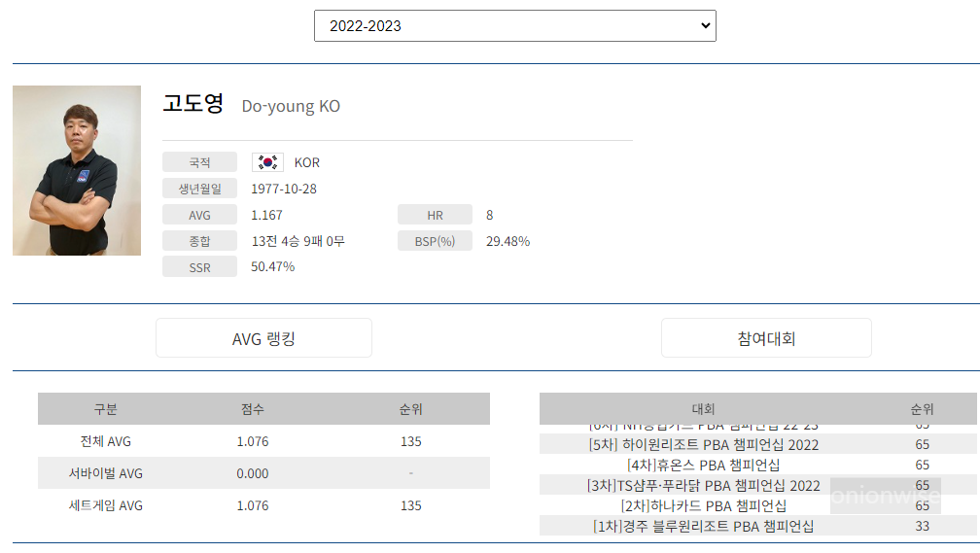Screen dimensions: 980x553
Task: Click rank 65 for 하이원리조트 tournament
Action: point(922,444)
